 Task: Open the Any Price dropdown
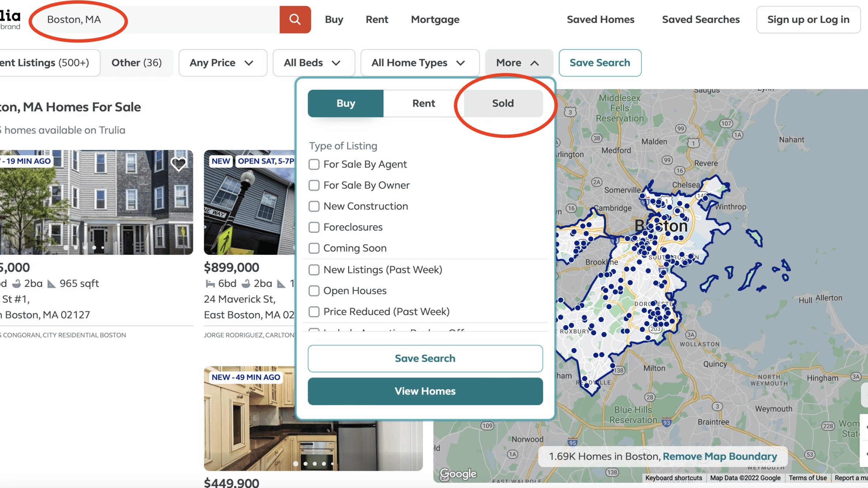223,62
